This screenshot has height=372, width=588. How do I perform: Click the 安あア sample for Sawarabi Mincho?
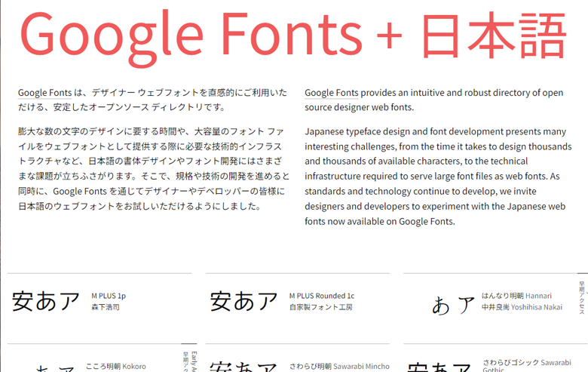243,367
